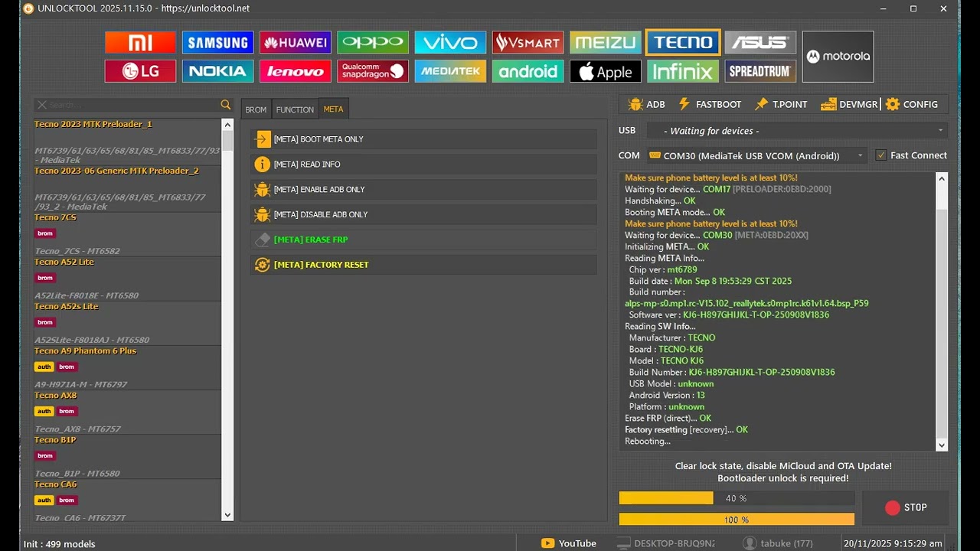Viewport: 980px width, 551px height.
Task: Open the Nokia brand section
Action: tap(217, 72)
